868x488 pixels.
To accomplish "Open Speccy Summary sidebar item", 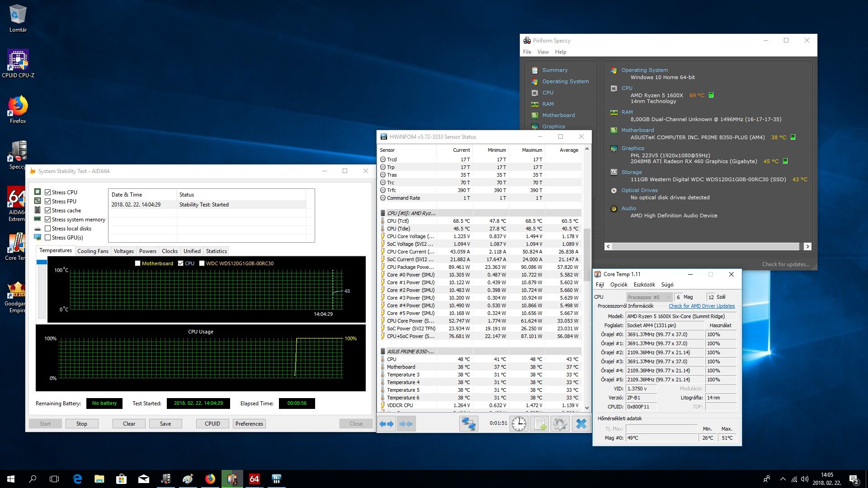I will coord(555,70).
